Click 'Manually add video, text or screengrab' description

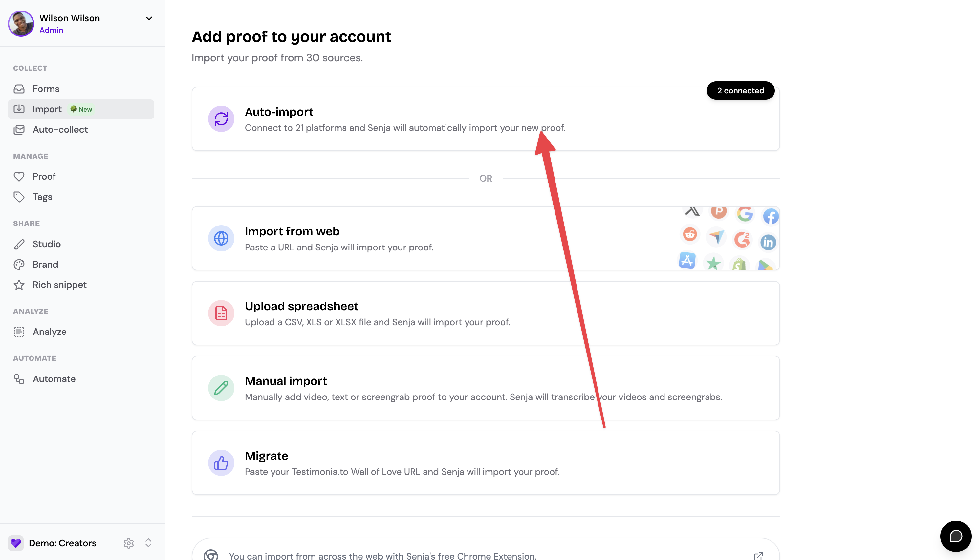483,397
